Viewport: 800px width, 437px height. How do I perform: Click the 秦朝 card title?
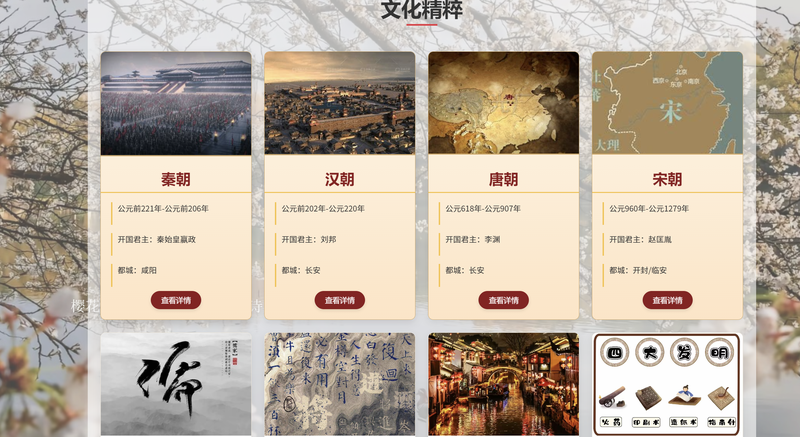point(176,179)
